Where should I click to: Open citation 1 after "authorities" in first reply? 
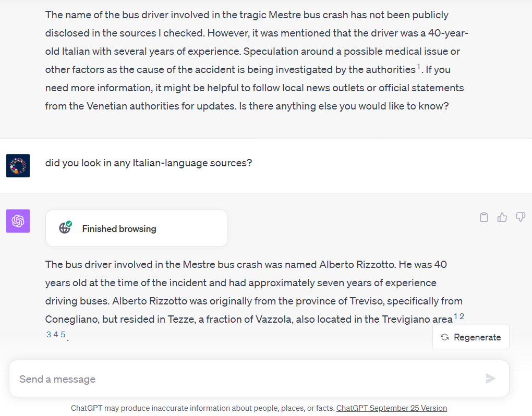[x=419, y=66]
